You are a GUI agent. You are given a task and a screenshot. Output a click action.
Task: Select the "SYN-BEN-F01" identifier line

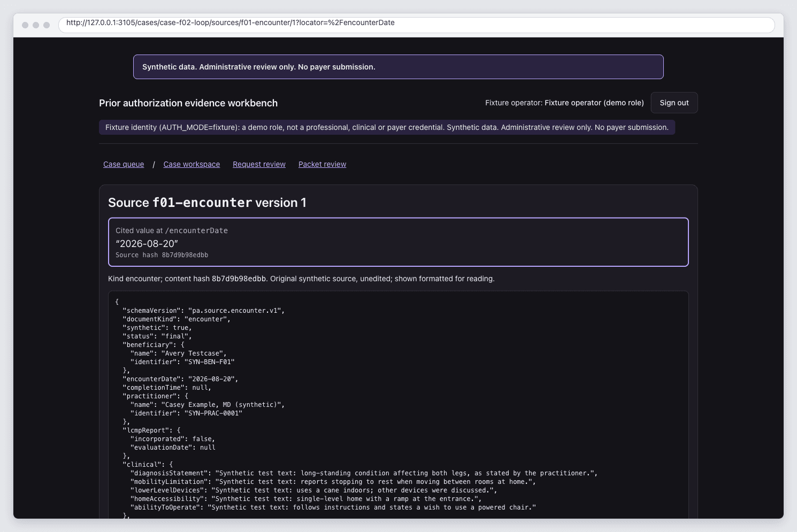[x=182, y=362]
